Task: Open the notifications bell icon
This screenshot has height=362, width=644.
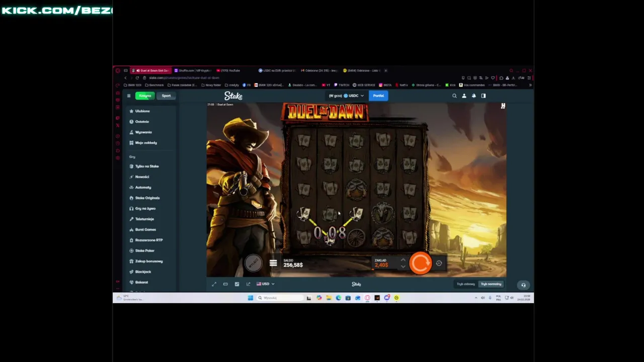Action: (473, 96)
